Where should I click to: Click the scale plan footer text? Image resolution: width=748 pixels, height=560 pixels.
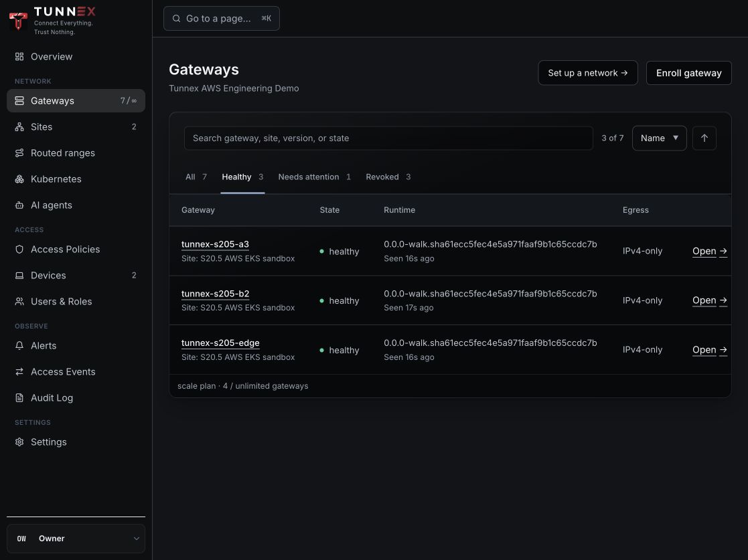pyautogui.click(x=243, y=386)
